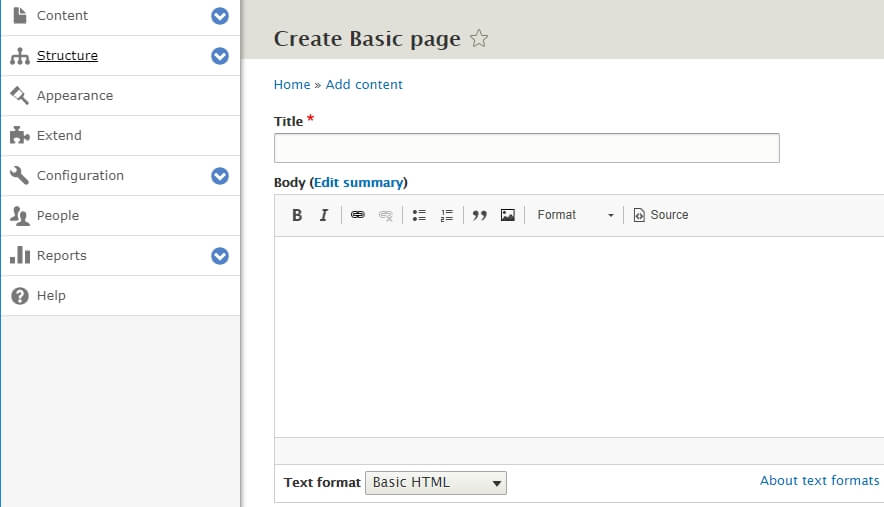Expand the Content menu arrow

coord(220,16)
